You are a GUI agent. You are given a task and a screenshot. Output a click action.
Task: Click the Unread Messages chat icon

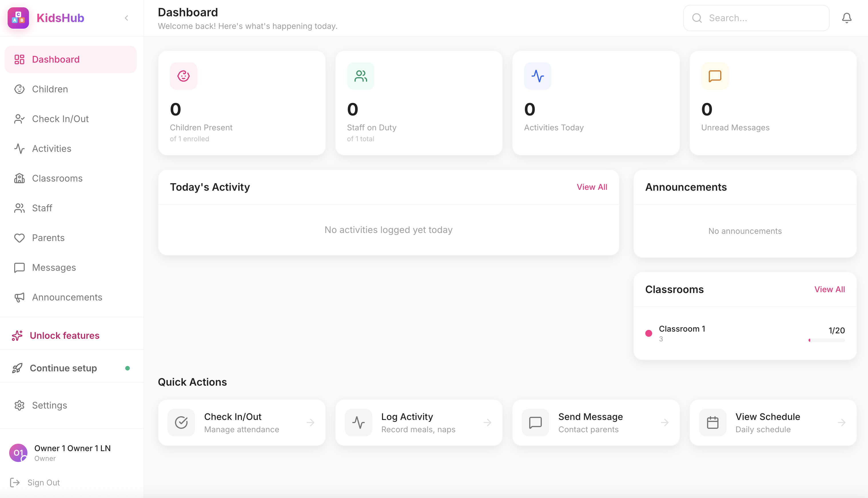click(715, 76)
